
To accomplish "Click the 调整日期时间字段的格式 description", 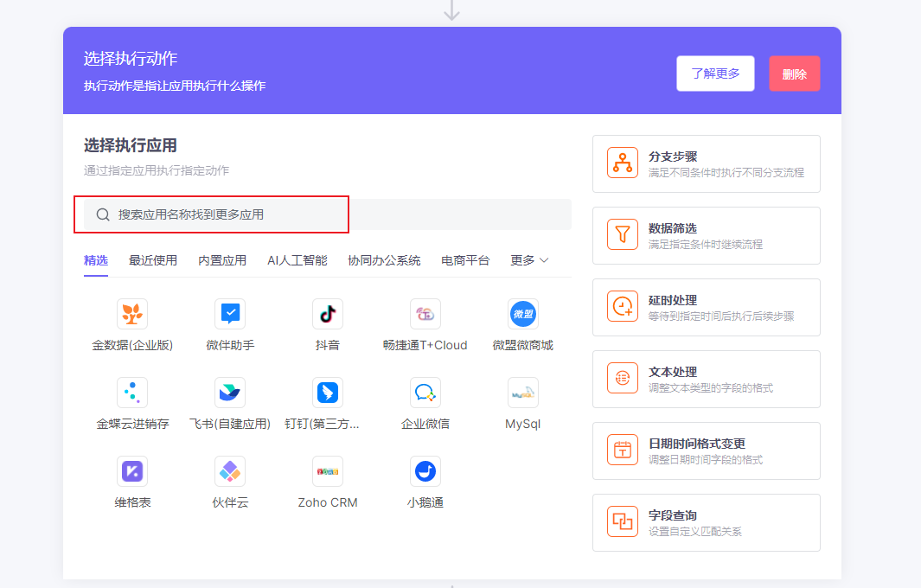I will [706, 459].
